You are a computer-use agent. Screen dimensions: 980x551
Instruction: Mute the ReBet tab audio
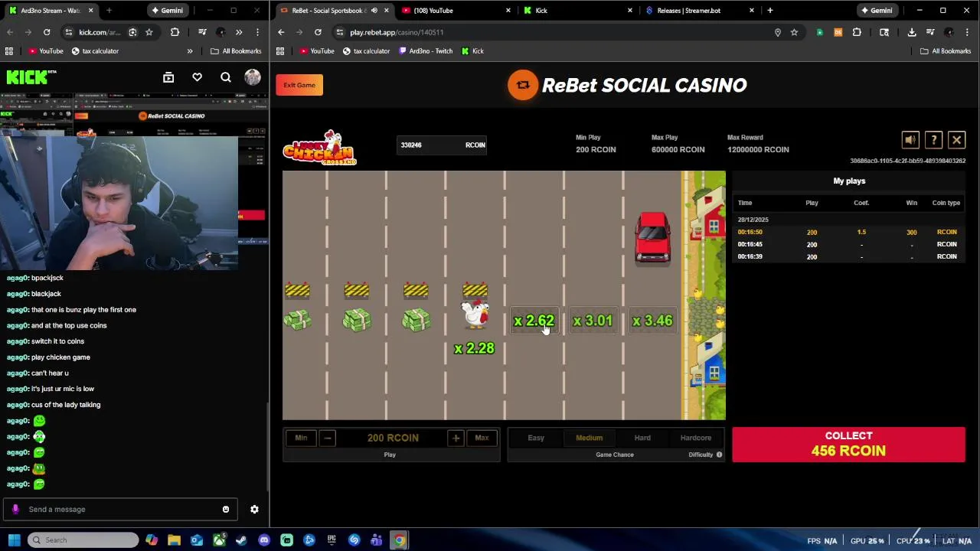click(x=374, y=11)
